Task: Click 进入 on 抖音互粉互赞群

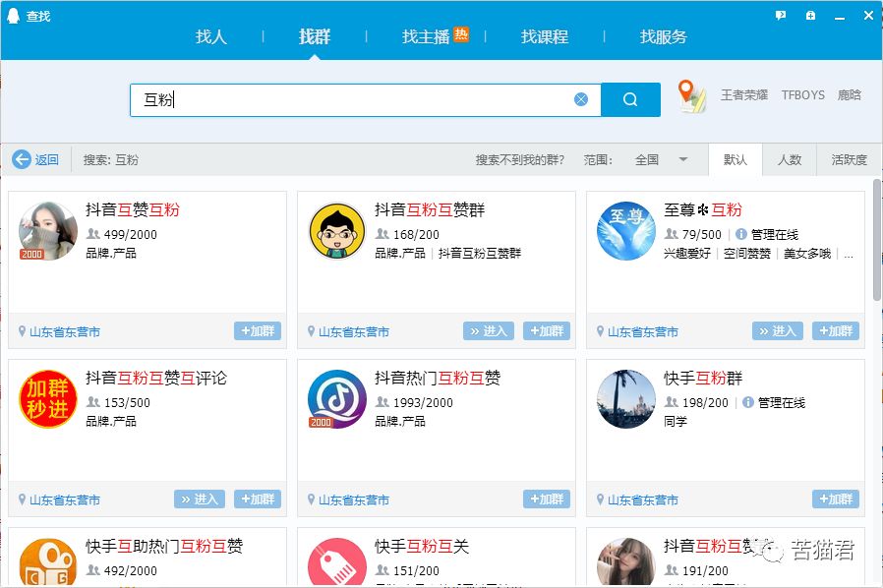Action: pyautogui.click(x=489, y=331)
